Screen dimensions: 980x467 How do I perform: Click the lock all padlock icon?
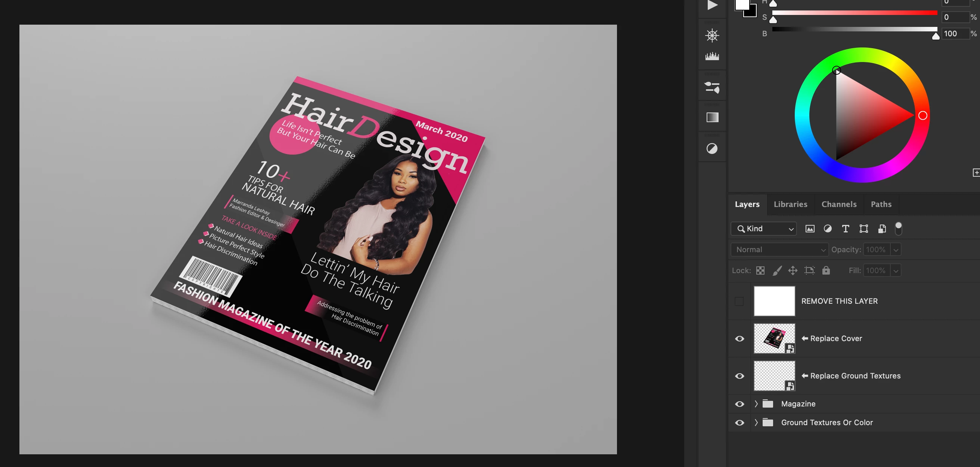825,270
